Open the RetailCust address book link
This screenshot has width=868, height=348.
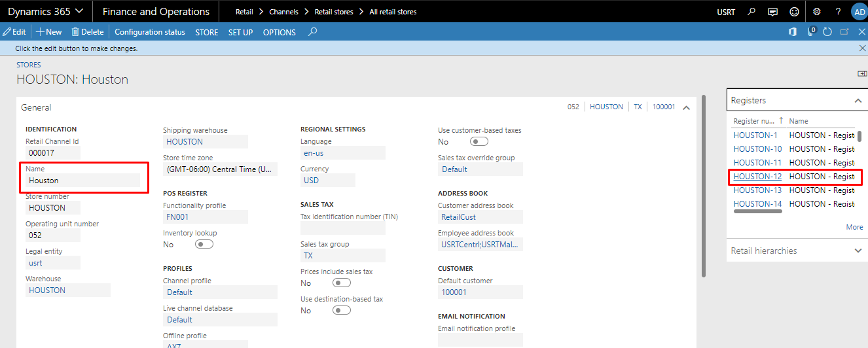pyautogui.click(x=459, y=217)
